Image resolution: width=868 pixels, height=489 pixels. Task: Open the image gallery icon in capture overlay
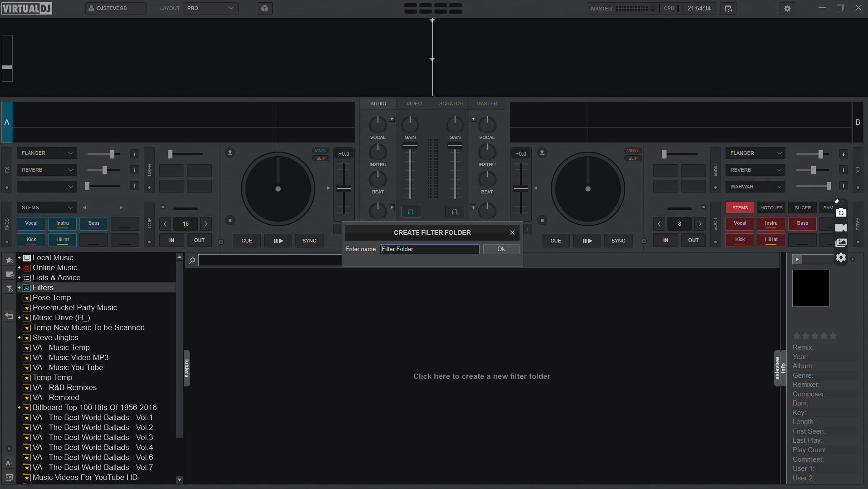point(841,242)
